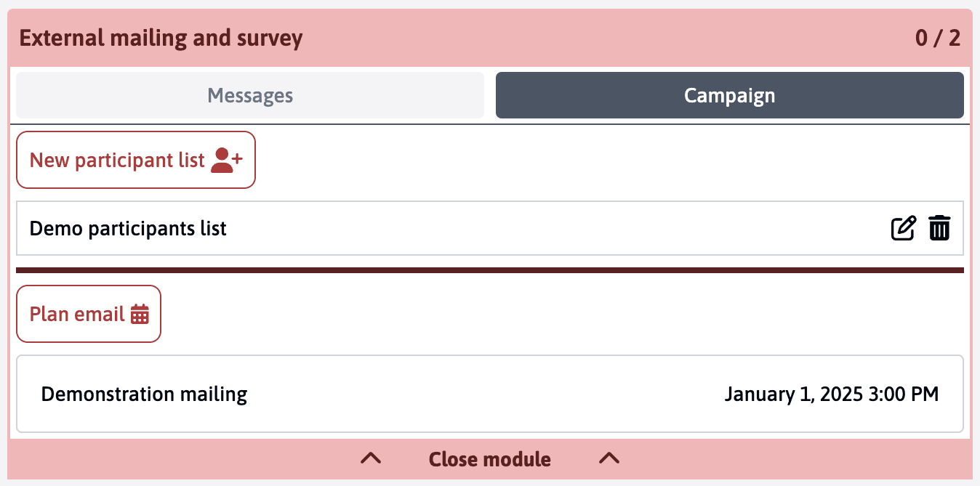Select the Campaign tab
980x486 pixels.
[729, 95]
